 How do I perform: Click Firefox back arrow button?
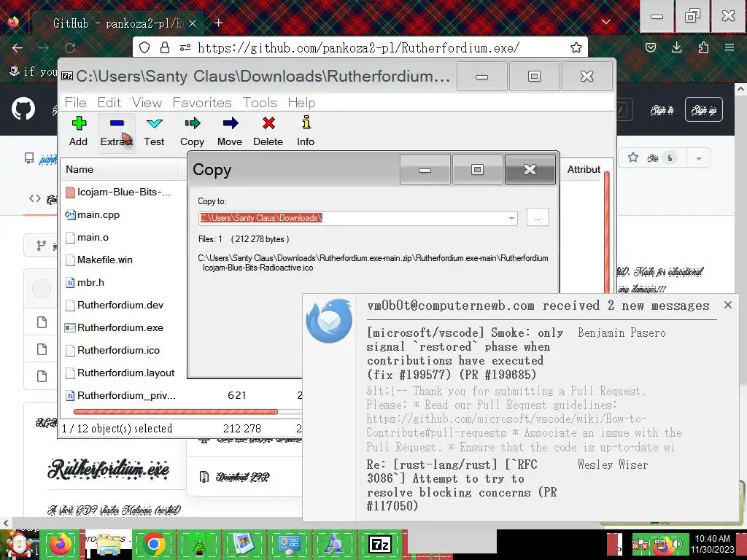coord(18,47)
